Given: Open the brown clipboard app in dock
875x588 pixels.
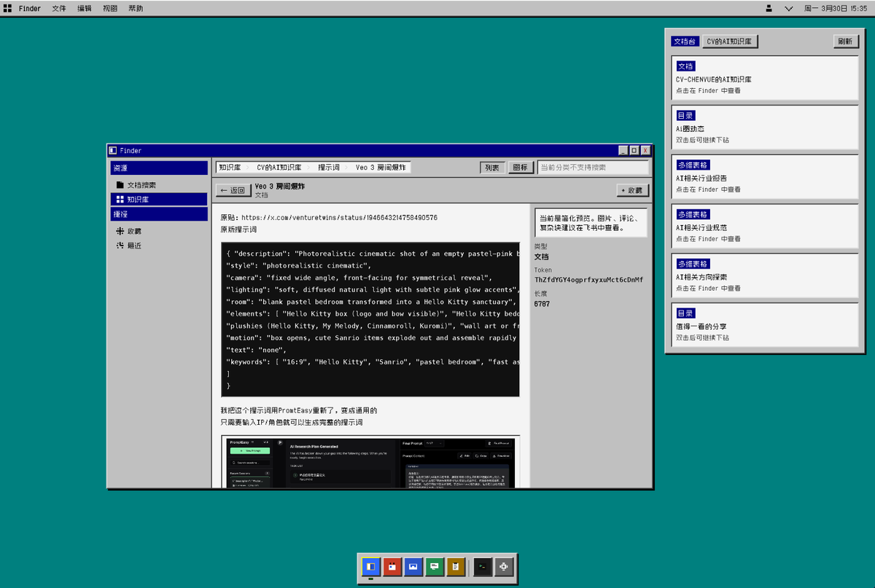Looking at the screenshot, I should pyautogui.click(x=456, y=566).
